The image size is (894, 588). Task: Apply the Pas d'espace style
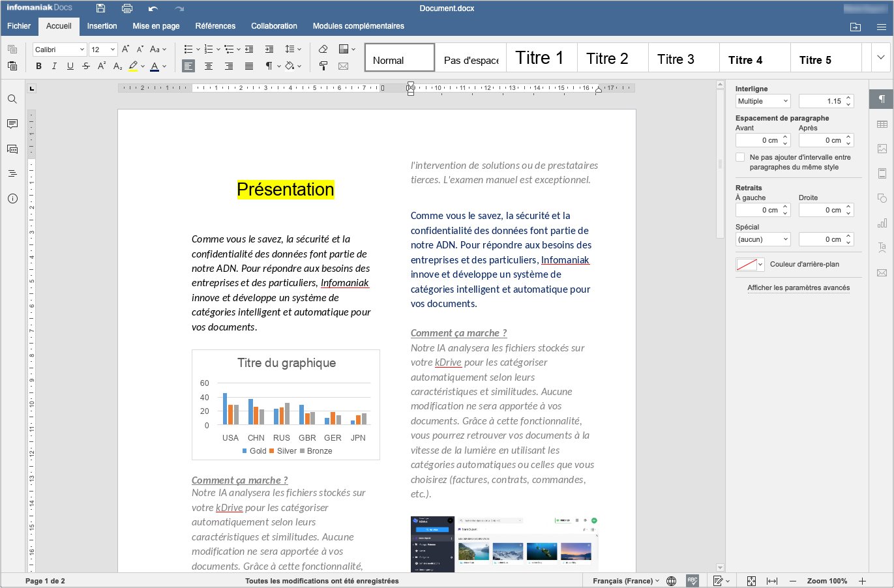471,57
